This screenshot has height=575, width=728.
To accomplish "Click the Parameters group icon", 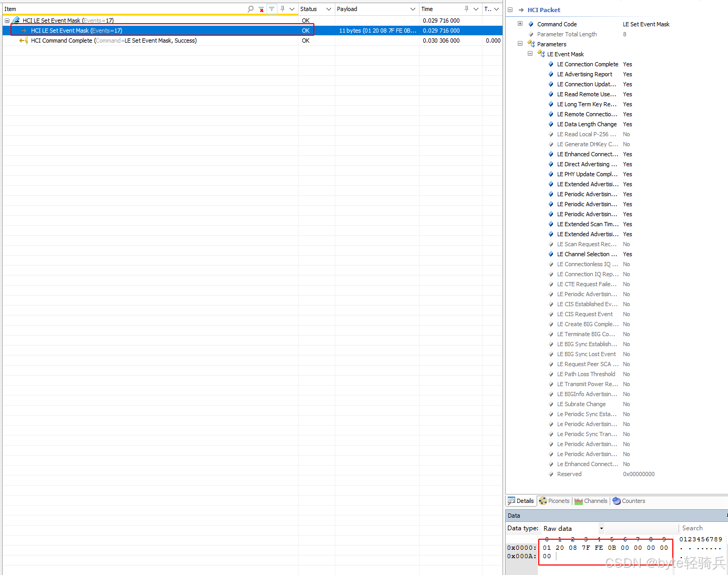I will [531, 44].
